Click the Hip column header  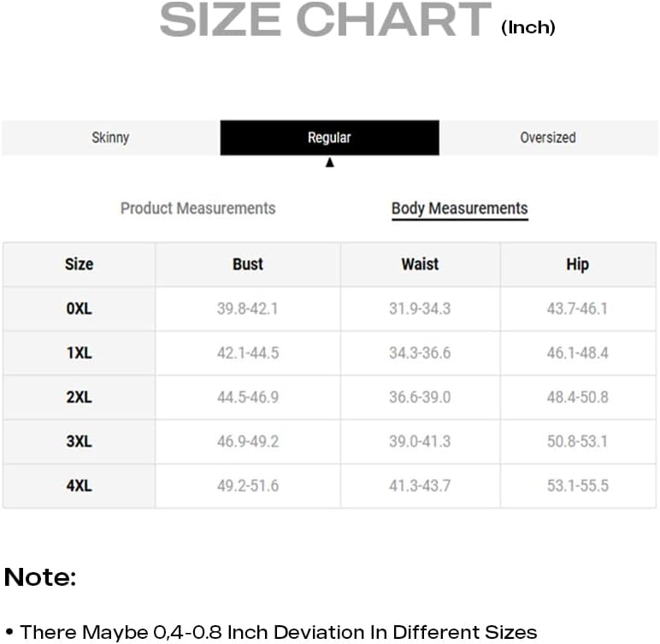578,264
